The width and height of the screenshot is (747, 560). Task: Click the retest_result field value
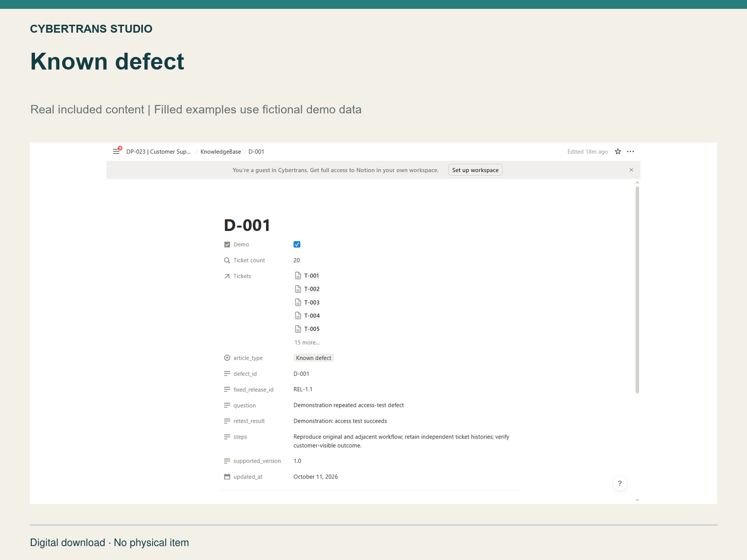pyautogui.click(x=340, y=421)
